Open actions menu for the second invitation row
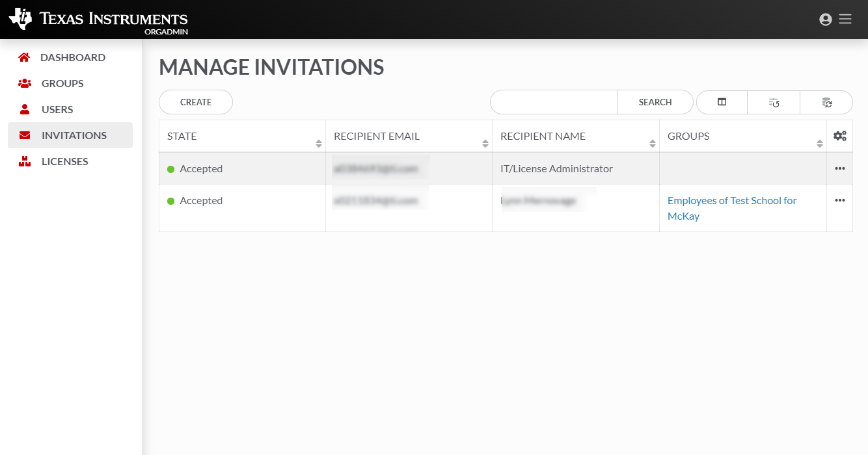 click(x=839, y=200)
